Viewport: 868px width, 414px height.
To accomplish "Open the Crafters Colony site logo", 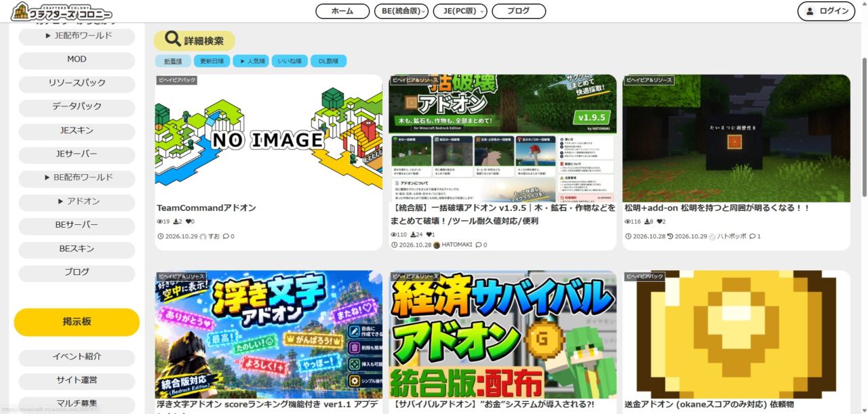I will click(x=62, y=11).
